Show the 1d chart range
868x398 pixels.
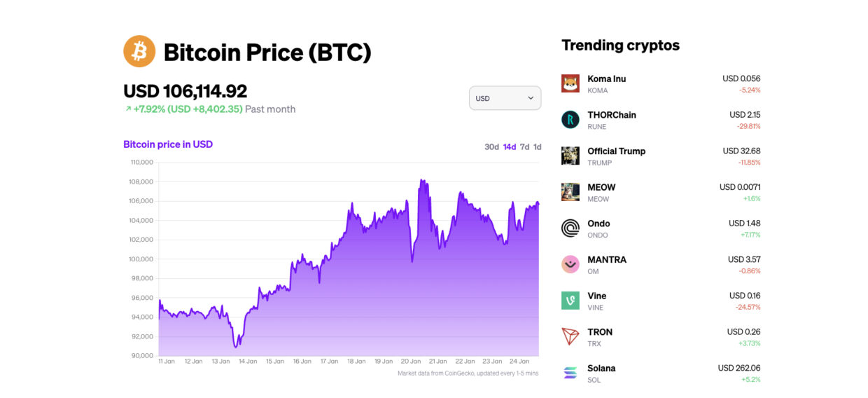(x=538, y=147)
